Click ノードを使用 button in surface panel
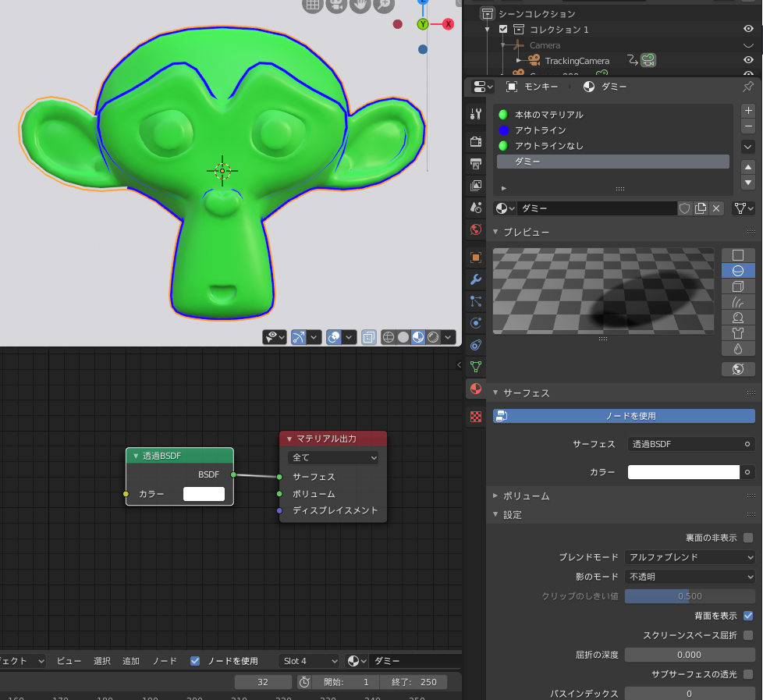This screenshot has height=700, width=763. 624,416
